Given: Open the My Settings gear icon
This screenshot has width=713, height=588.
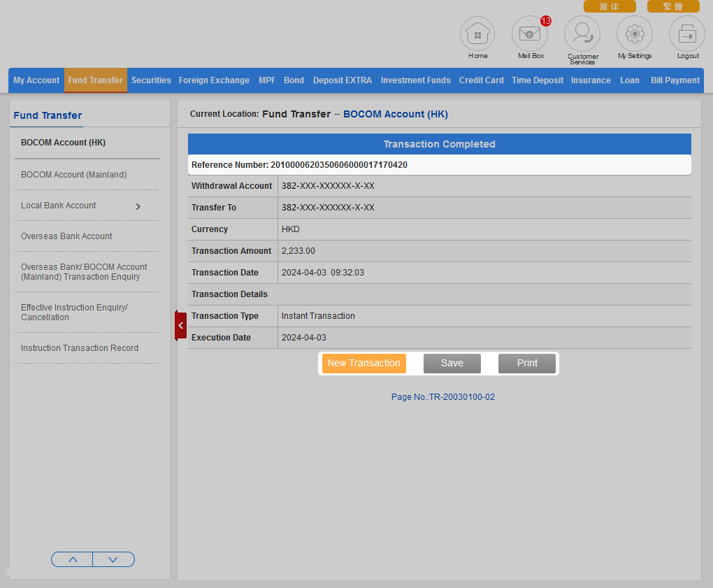Looking at the screenshot, I should click(635, 34).
